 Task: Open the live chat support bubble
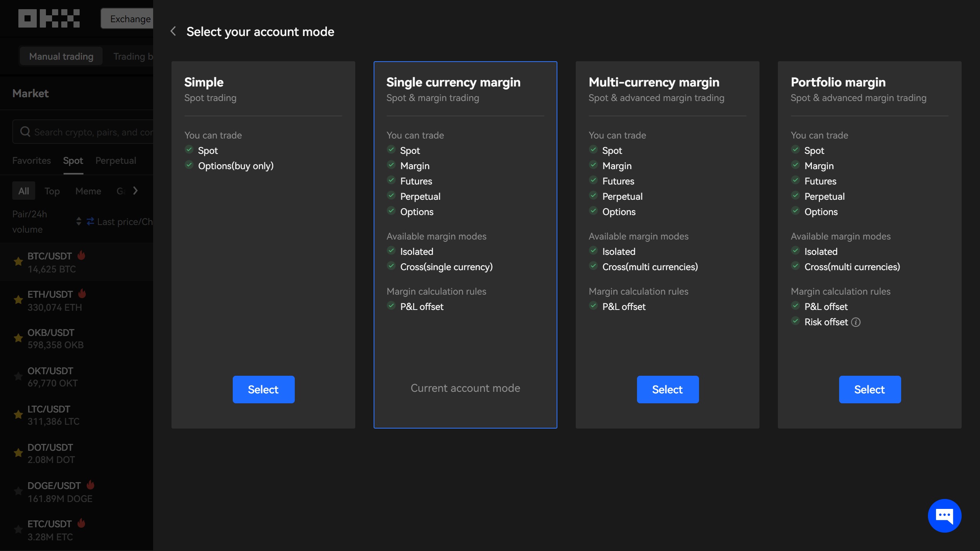point(944,515)
